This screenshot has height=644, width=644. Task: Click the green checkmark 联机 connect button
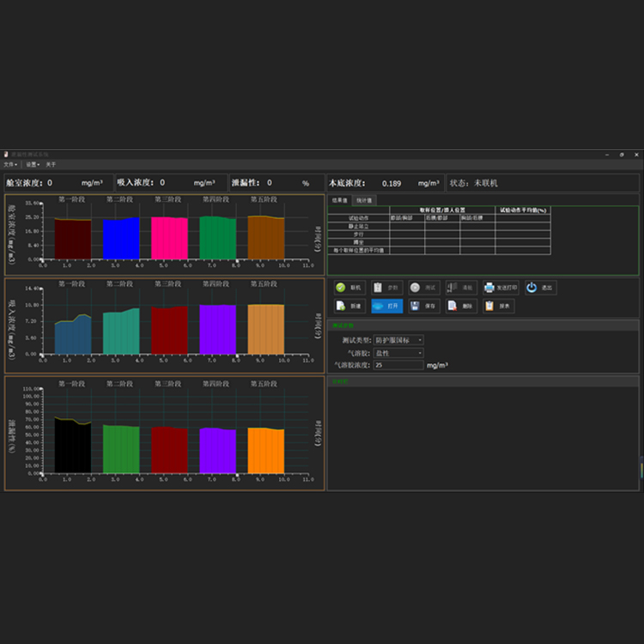click(x=350, y=288)
